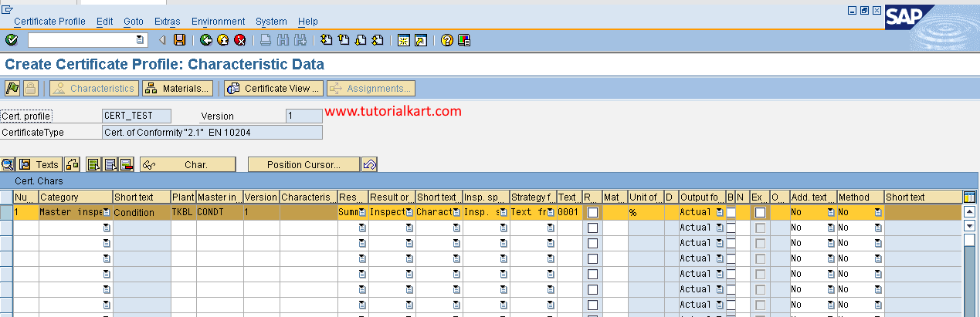Click the Select All rows icon
This screenshot has width=980, height=317.
click(94, 164)
